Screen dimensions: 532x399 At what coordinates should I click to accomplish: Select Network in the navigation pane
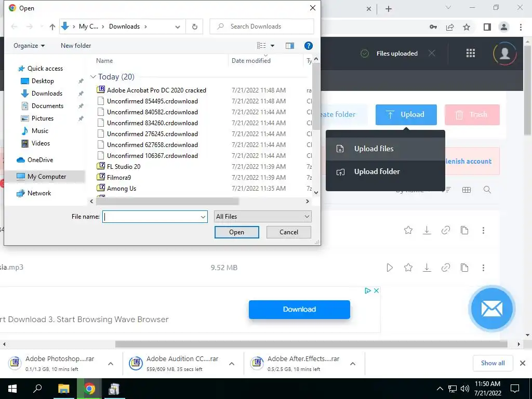click(39, 193)
